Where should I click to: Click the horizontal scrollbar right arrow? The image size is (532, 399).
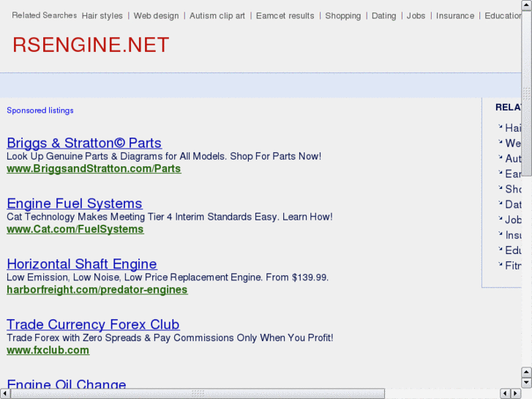(x=516, y=394)
